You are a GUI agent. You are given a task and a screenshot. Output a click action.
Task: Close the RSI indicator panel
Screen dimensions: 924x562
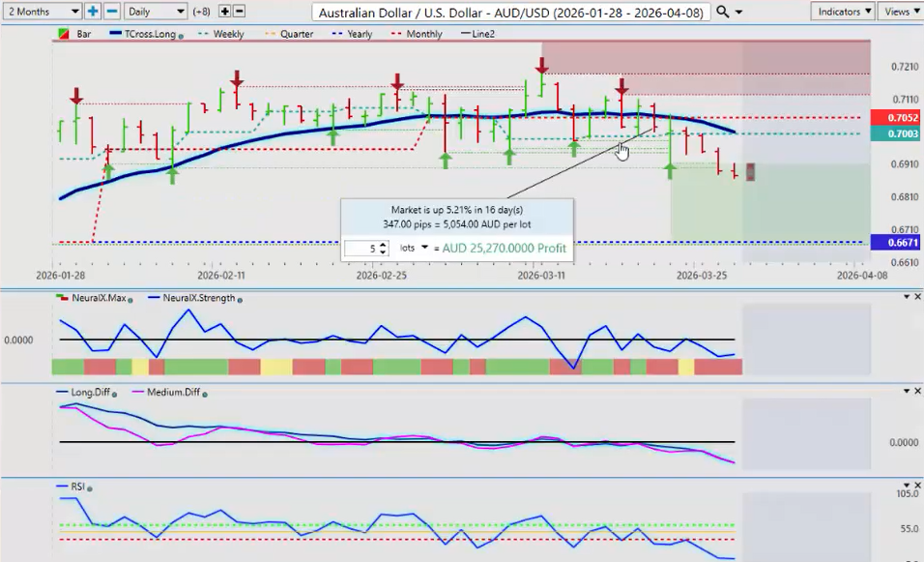[917, 486]
